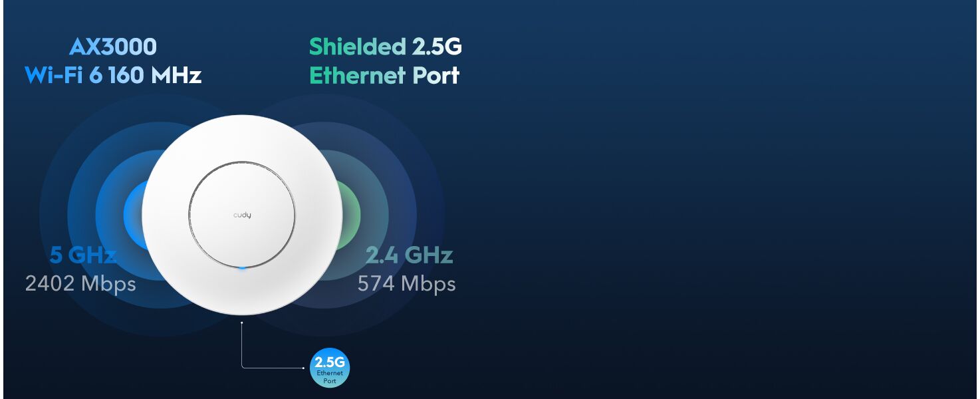Select the green Shielded word in the heading
Viewport: 980px width, 399px height.
[357, 47]
